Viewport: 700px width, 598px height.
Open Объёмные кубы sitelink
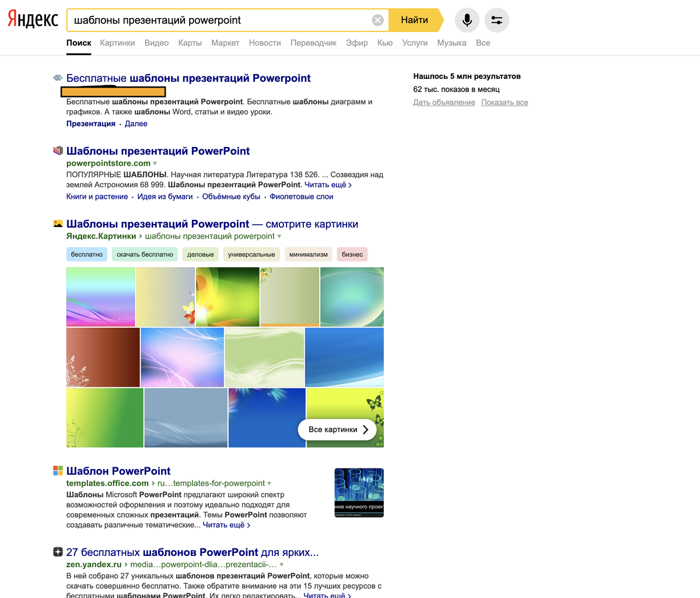click(x=231, y=197)
